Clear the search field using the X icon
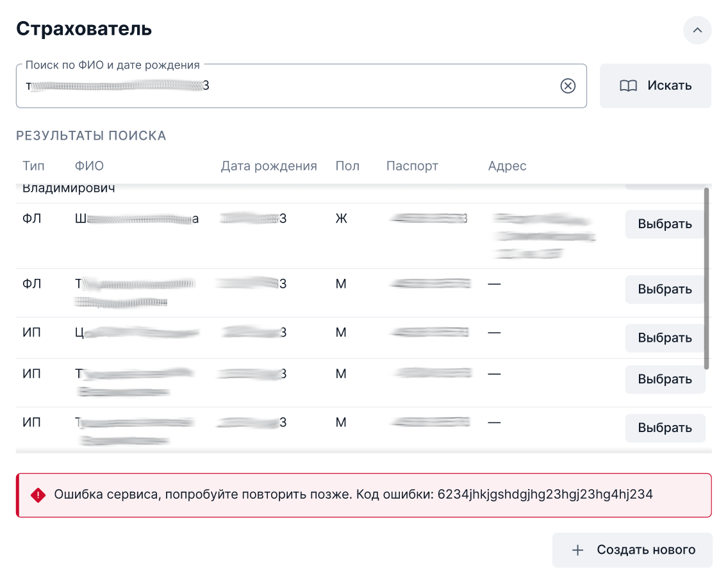Screen dimensions: 728x584 pos(567,85)
